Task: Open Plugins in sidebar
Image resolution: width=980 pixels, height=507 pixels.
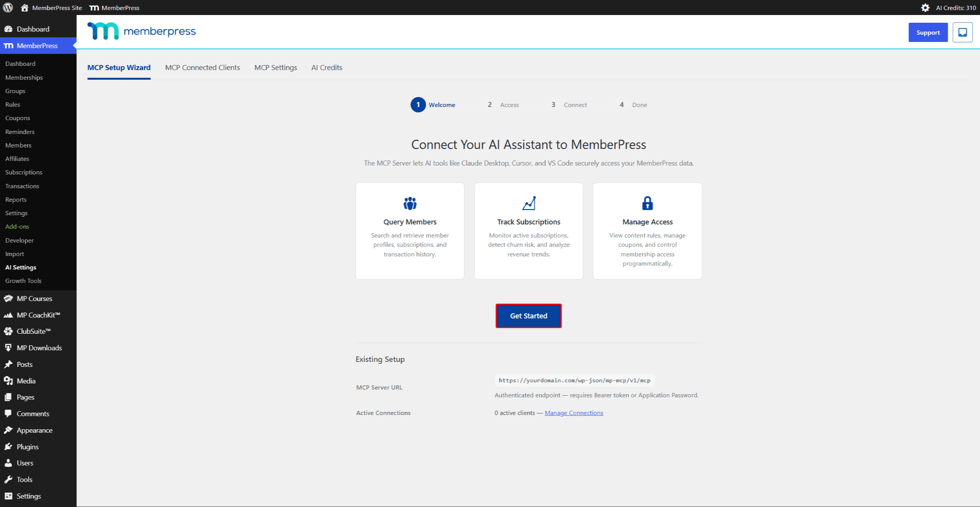Action: (38, 447)
